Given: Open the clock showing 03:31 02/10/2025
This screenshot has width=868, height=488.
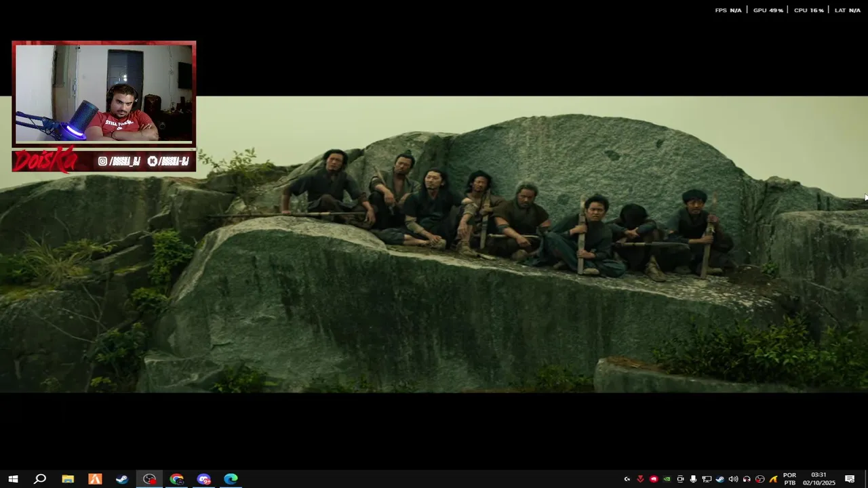Looking at the screenshot, I should pos(818,479).
